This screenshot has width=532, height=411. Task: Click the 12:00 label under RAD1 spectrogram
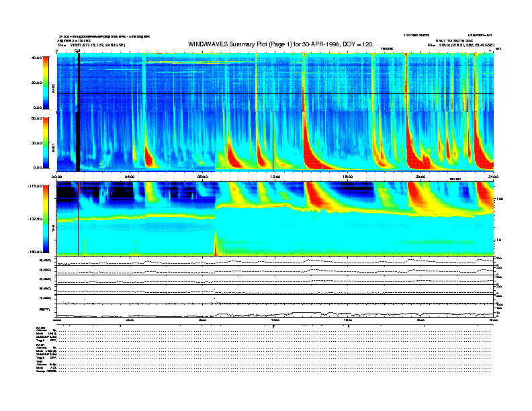(x=275, y=177)
